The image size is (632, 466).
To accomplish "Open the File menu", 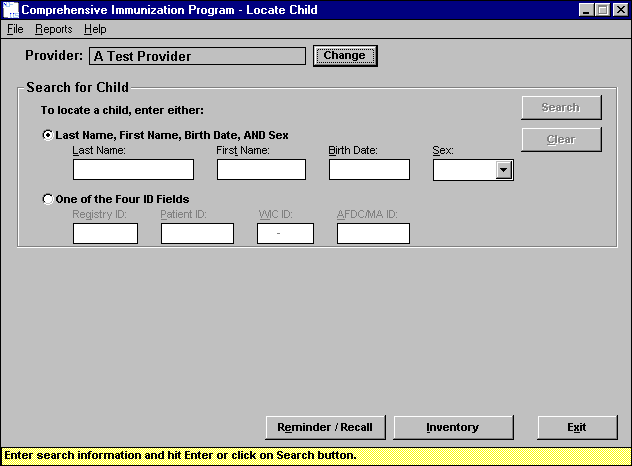I will (15, 29).
